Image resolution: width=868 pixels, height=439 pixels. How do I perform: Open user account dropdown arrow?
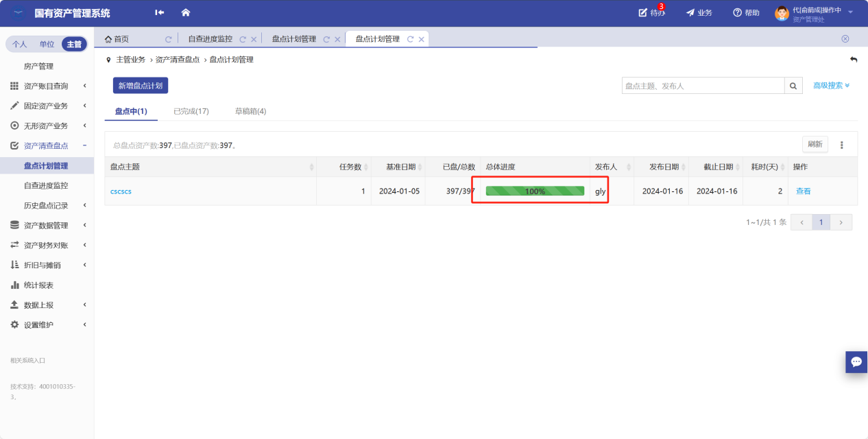click(850, 12)
